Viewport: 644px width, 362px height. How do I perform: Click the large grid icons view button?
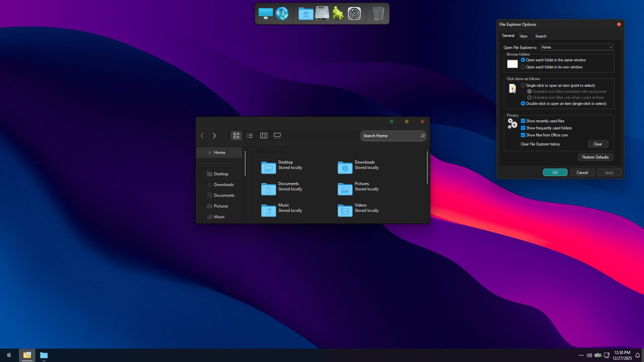coord(236,136)
